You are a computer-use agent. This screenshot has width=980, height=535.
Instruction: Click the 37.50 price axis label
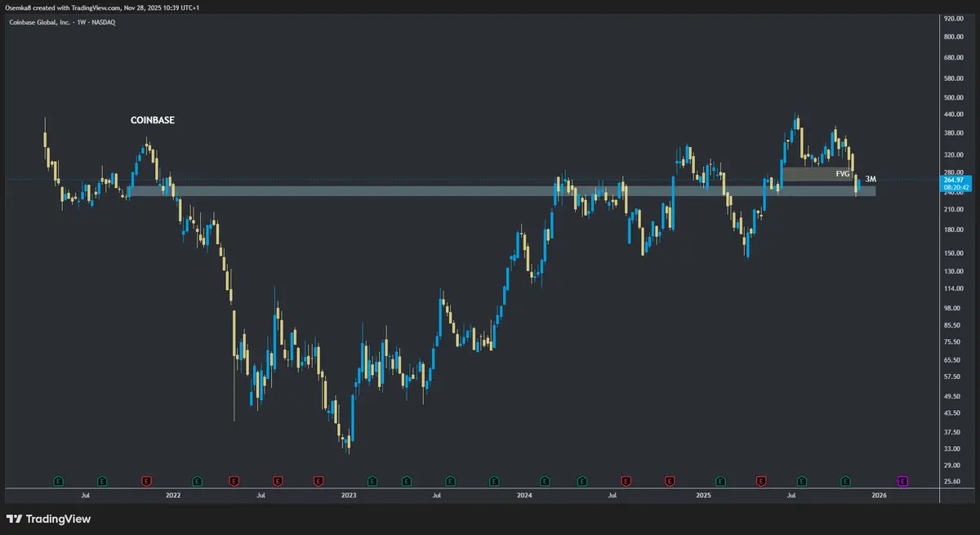[x=953, y=432]
